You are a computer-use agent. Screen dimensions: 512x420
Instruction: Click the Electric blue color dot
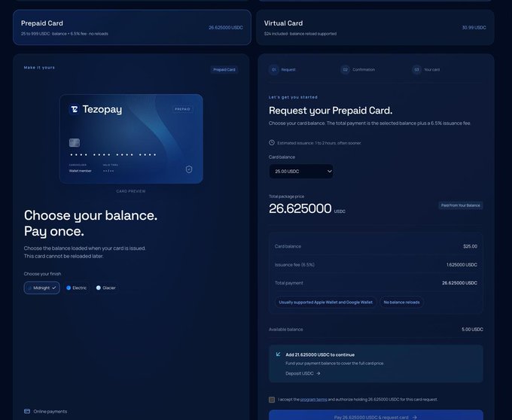pos(69,288)
